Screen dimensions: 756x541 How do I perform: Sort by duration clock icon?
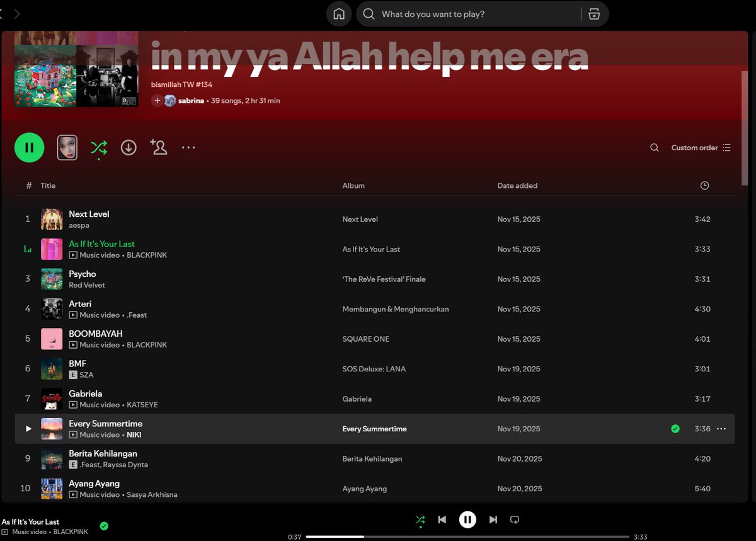[x=704, y=185]
